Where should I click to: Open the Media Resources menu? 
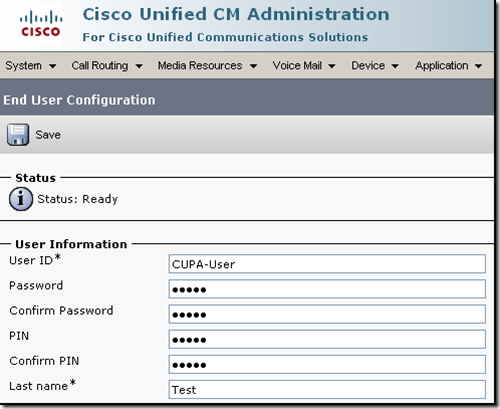200,66
